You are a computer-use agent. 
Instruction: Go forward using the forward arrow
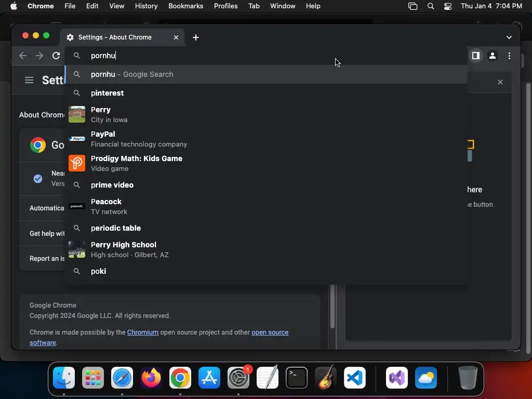(x=39, y=56)
